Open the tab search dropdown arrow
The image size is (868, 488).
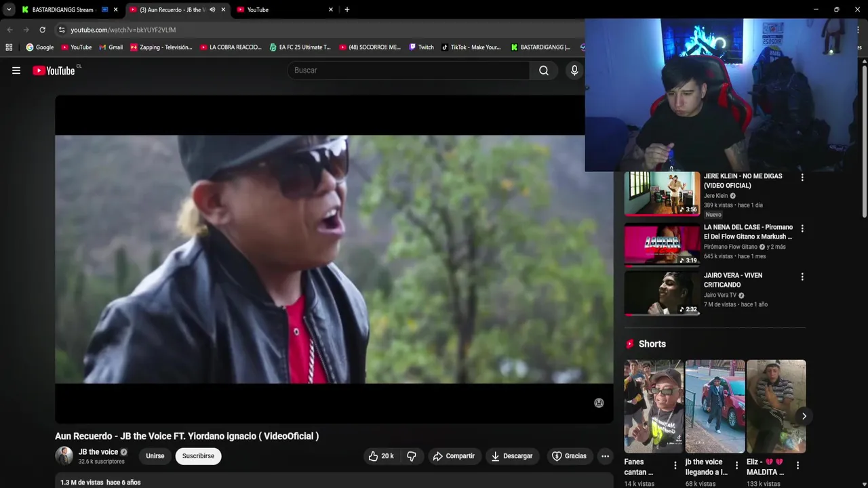[9, 9]
